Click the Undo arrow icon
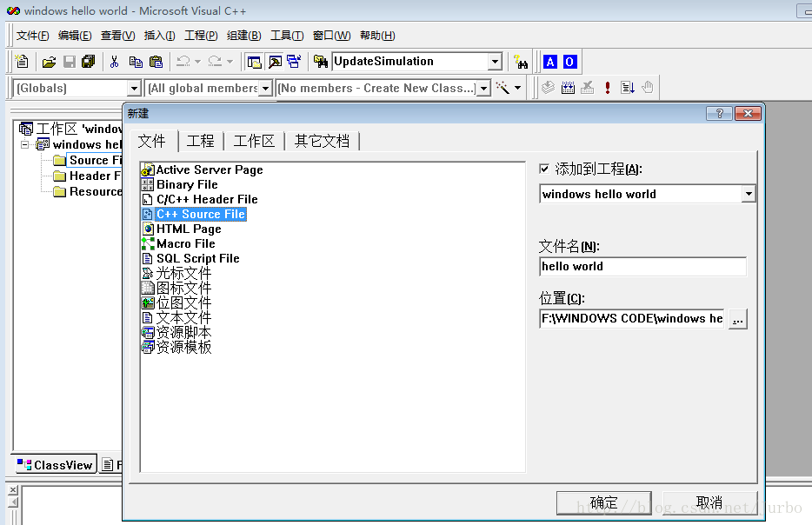 click(183, 62)
